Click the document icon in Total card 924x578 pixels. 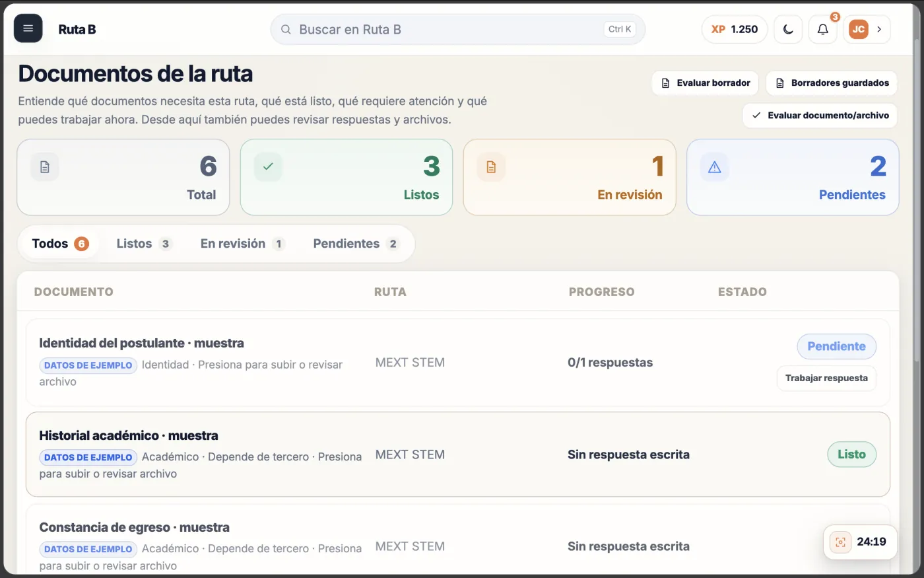click(x=45, y=167)
